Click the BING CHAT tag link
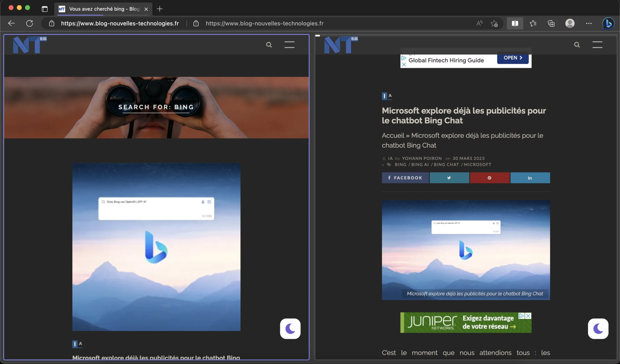This screenshot has width=620, height=364. 446,164
